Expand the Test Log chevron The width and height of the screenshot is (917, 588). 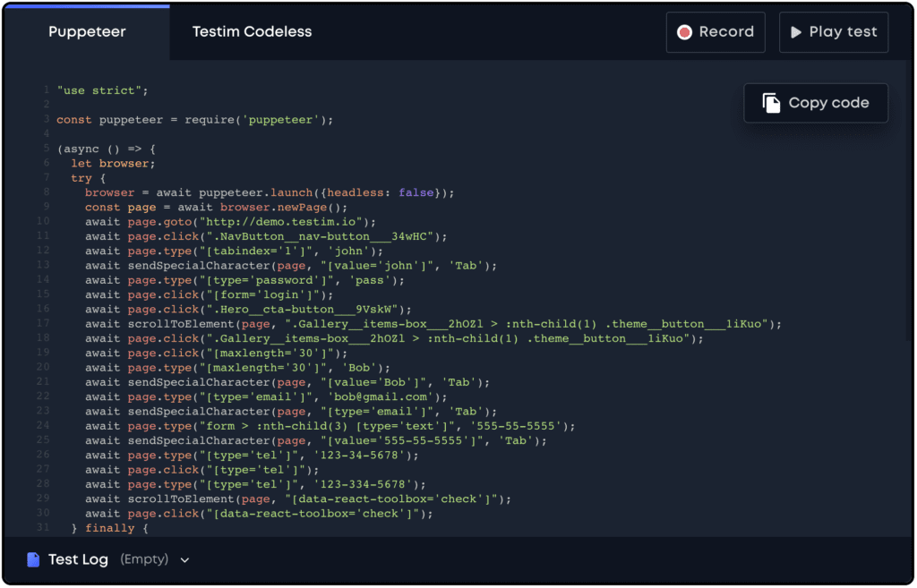tap(184, 560)
